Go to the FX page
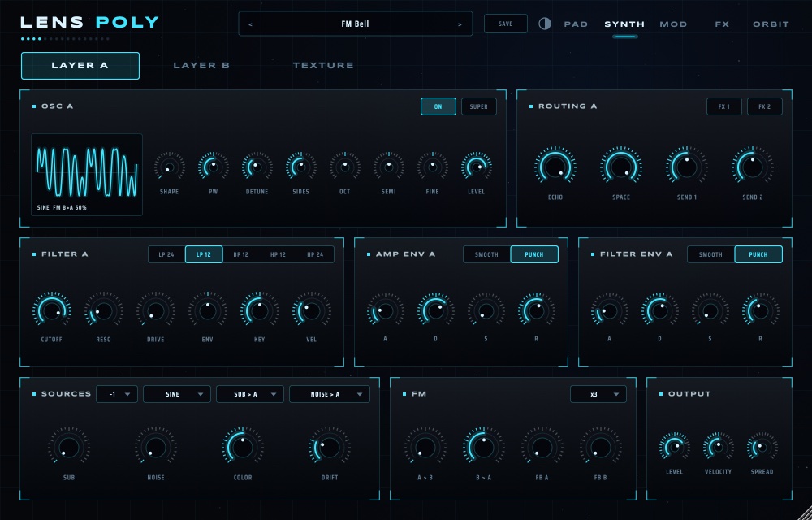 (x=722, y=24)
